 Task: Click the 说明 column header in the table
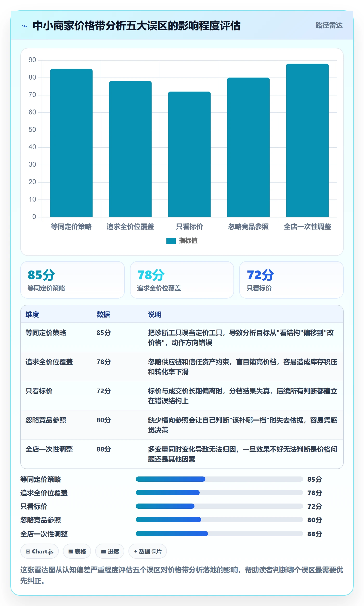(x=155, y=314)
